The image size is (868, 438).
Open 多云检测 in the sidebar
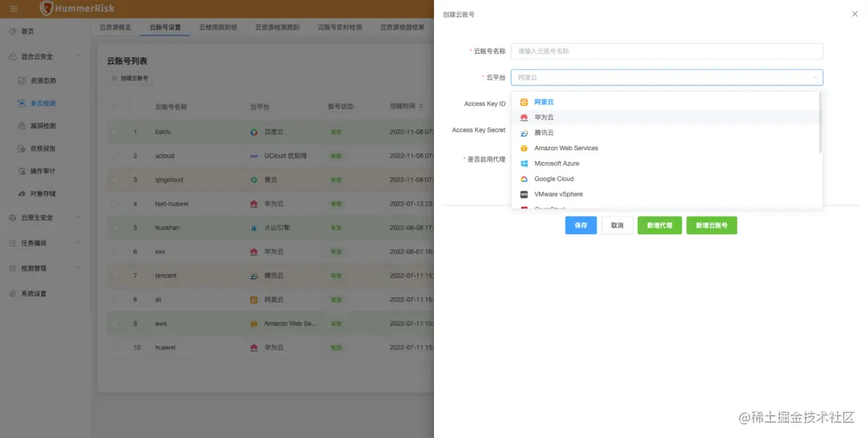(45, 103)
